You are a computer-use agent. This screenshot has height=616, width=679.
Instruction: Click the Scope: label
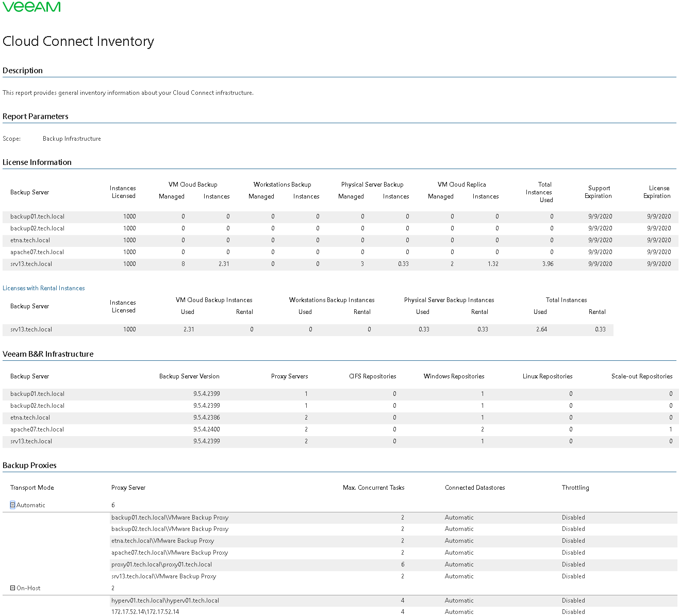tap(12, 139)
